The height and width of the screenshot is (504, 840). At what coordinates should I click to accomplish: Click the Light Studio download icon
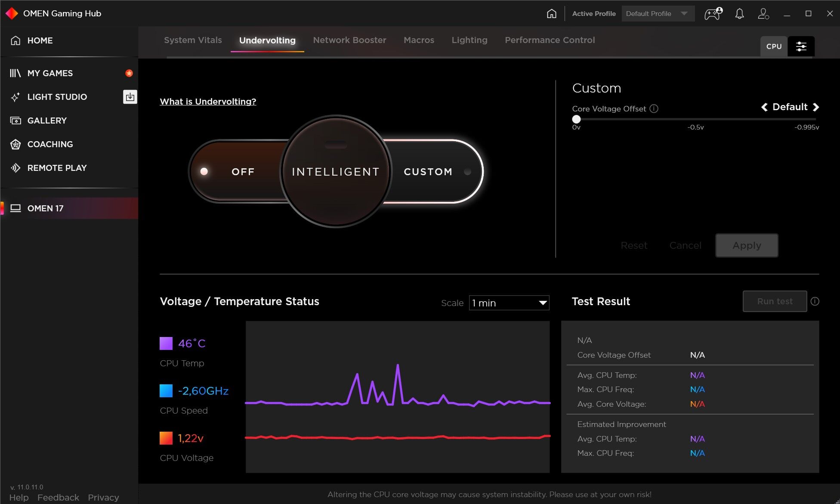130,97
